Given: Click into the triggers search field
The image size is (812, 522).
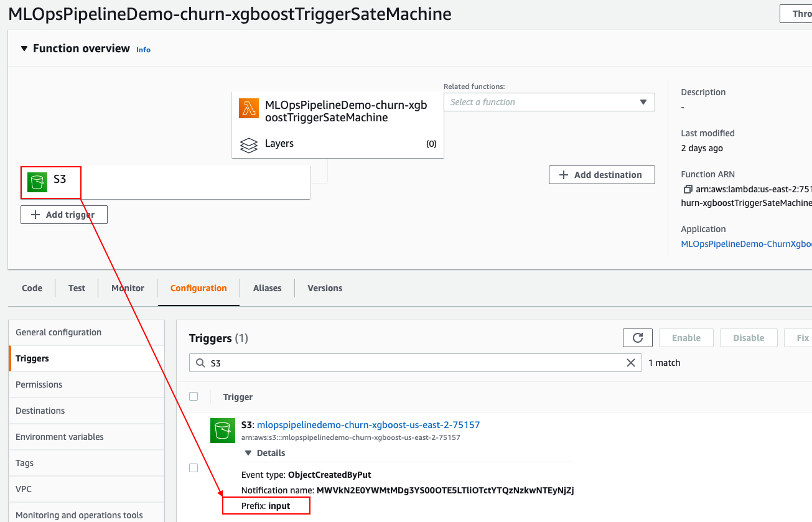Looking at the screenshot, I should pos(416,363).
